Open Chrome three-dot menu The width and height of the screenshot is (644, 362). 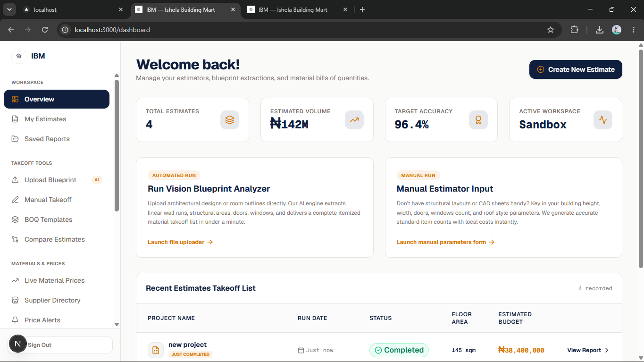(634, 30)
